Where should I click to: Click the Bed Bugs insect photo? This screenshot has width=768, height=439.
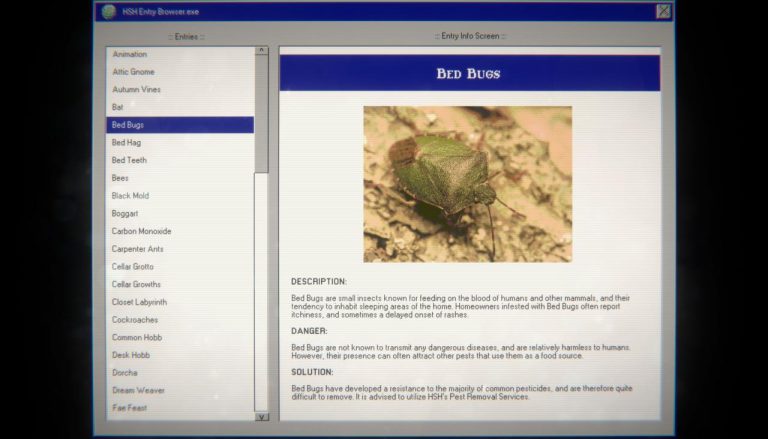[467, 184]
